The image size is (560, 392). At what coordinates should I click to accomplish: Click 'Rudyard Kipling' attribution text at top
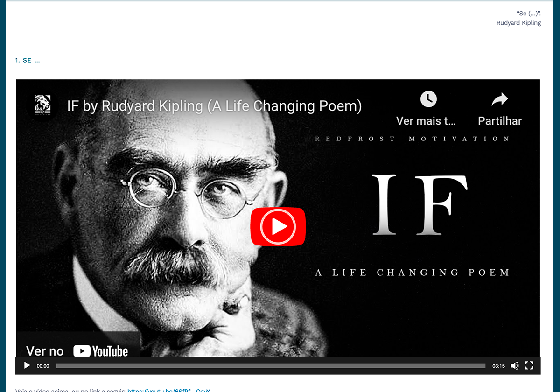[518, 23]
